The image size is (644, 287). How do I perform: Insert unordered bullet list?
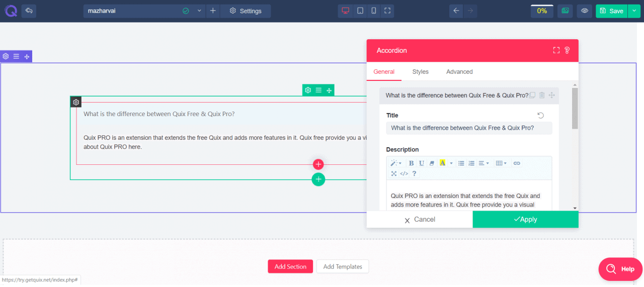pos(461,163)
